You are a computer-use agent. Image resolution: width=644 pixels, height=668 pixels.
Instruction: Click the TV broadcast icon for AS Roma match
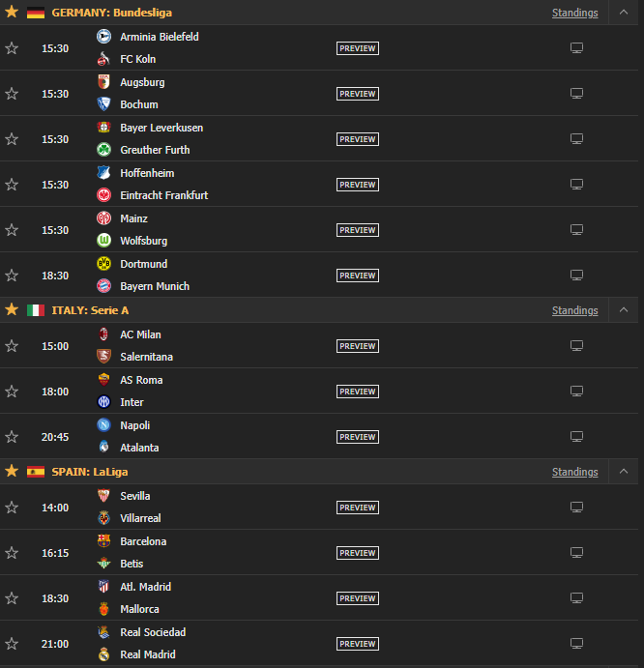click(x=576, y=392)
